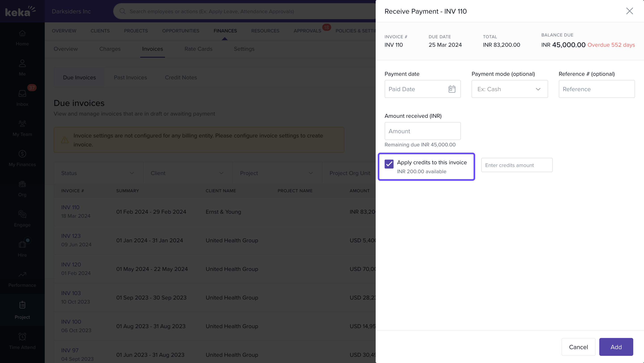This screenshot has width=644, height=363.
Task: Open the Engage sidebar icon
Action: 22,214
